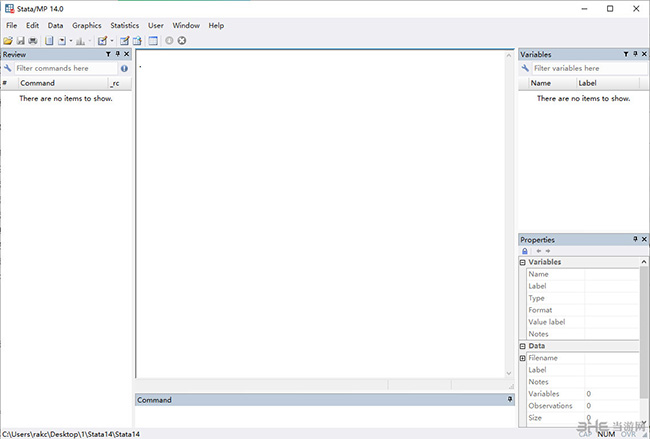
Task: Select the Type row in Properties
Action: tap(582, 298)
